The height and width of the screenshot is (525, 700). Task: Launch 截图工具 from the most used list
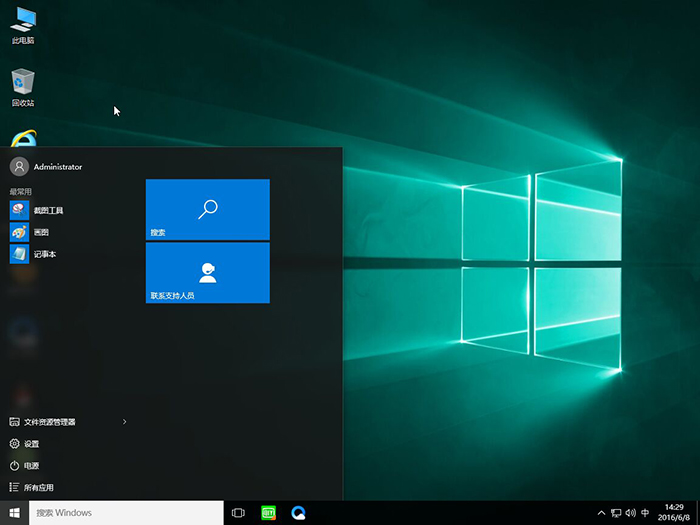click(x=47, y=210)
